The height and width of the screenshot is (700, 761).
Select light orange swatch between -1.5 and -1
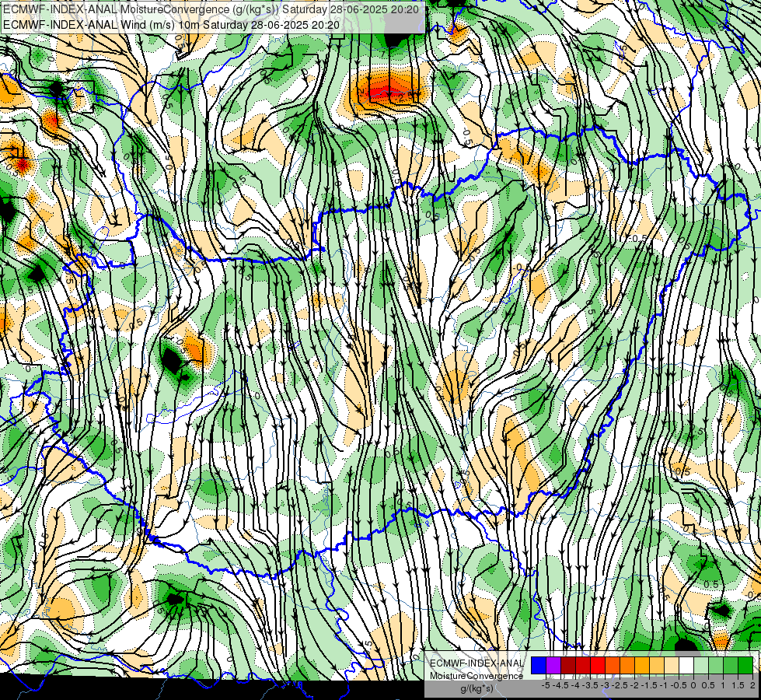(657, 666)
